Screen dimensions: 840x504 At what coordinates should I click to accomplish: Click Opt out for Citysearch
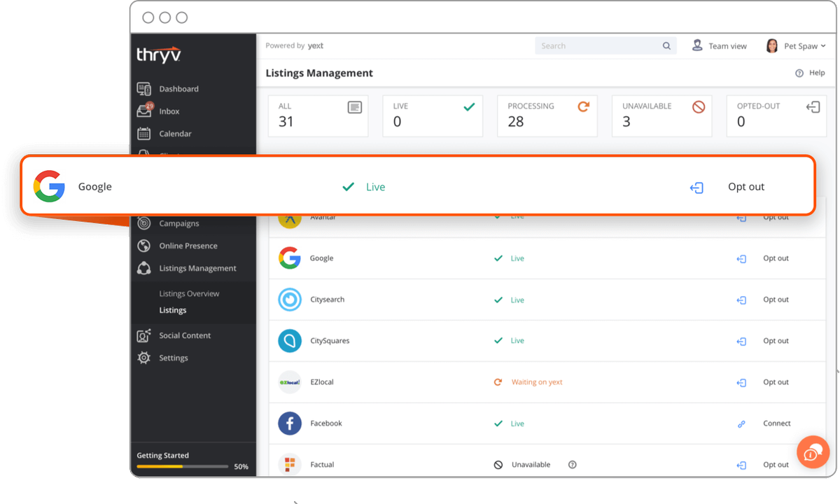click(776, 300)
